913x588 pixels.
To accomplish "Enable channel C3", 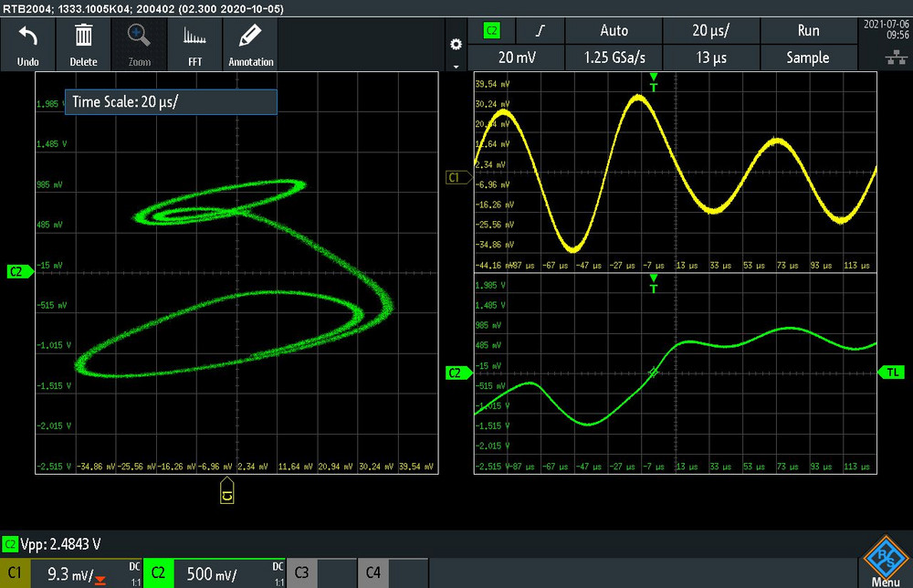I will click(301, 572).
